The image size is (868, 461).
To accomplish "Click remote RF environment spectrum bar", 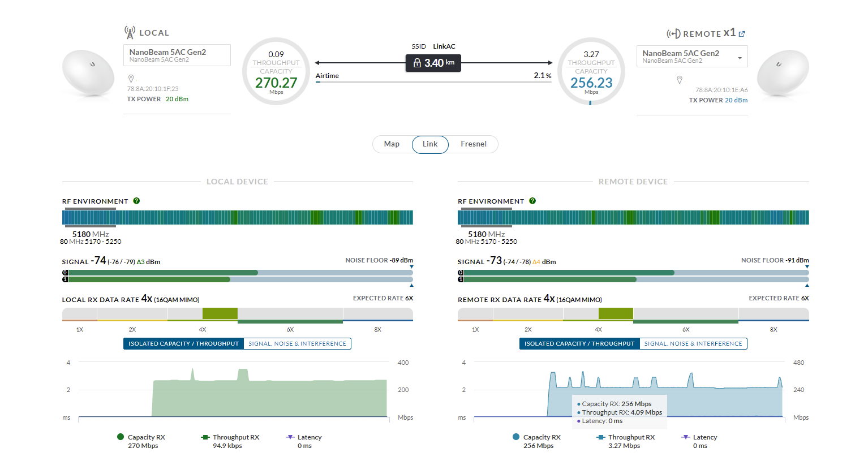I will 633,217.
